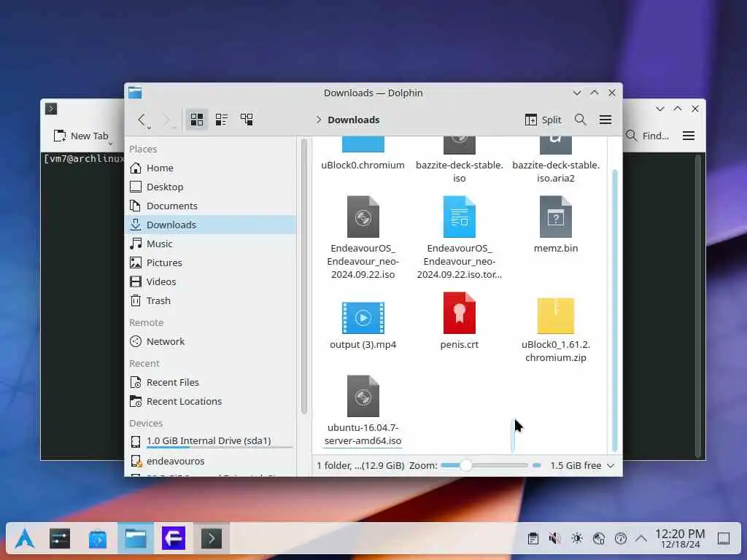Open Home in the Places panel
The height and width of the screenshot is (560, 747).
210,168
